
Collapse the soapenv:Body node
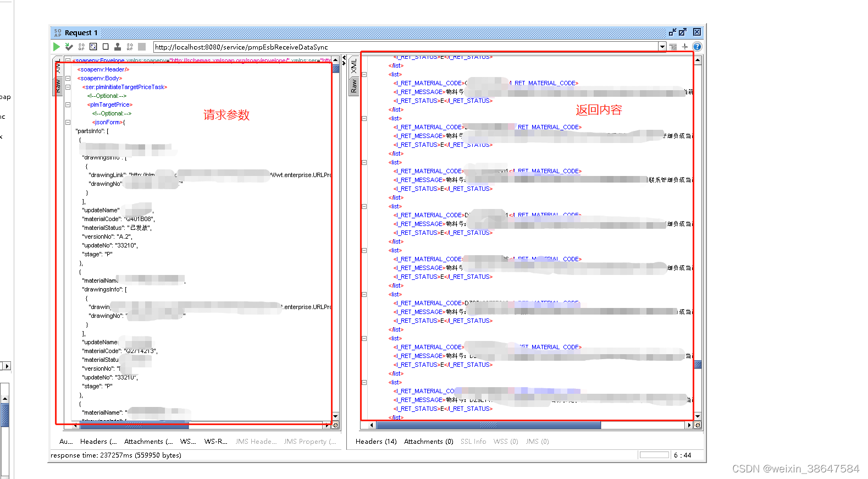tap(68, 78)
